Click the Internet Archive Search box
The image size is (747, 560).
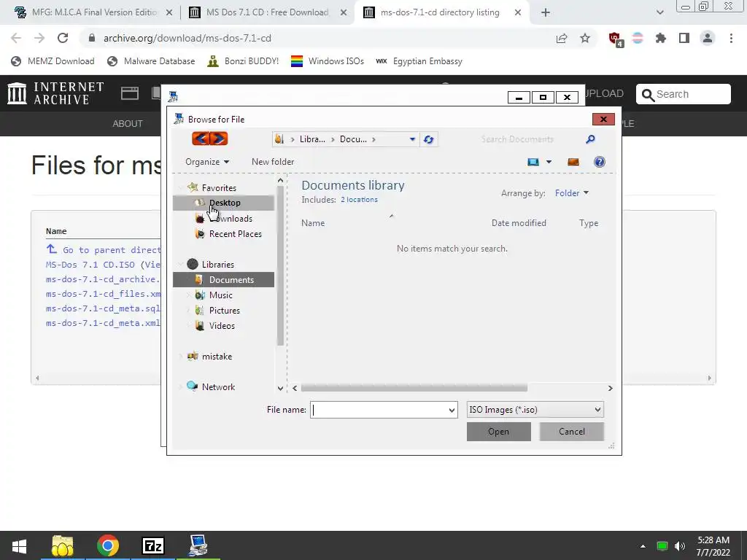pyautogui.click(x=683, y=94)
